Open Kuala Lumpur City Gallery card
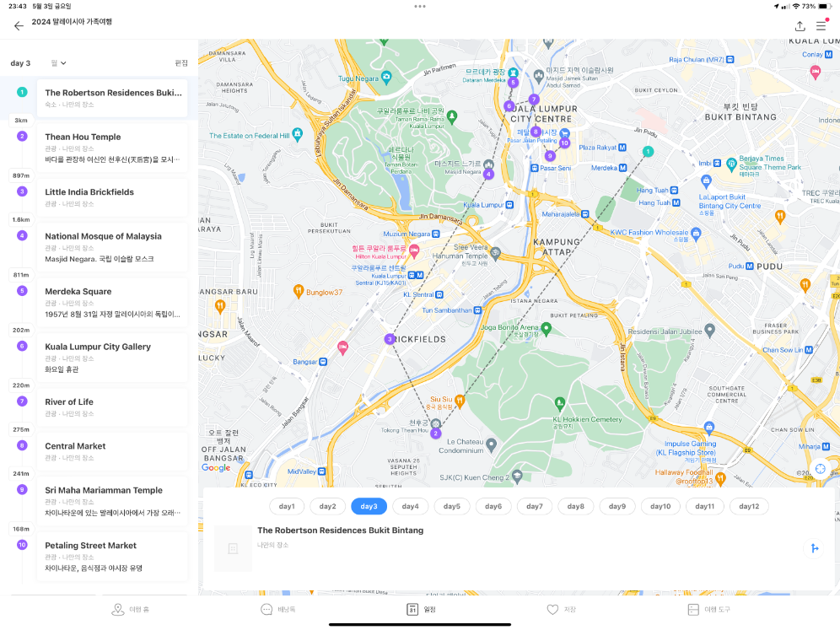Screen dimensions: 840x630 pyautogui.click(x=112, y=358)
